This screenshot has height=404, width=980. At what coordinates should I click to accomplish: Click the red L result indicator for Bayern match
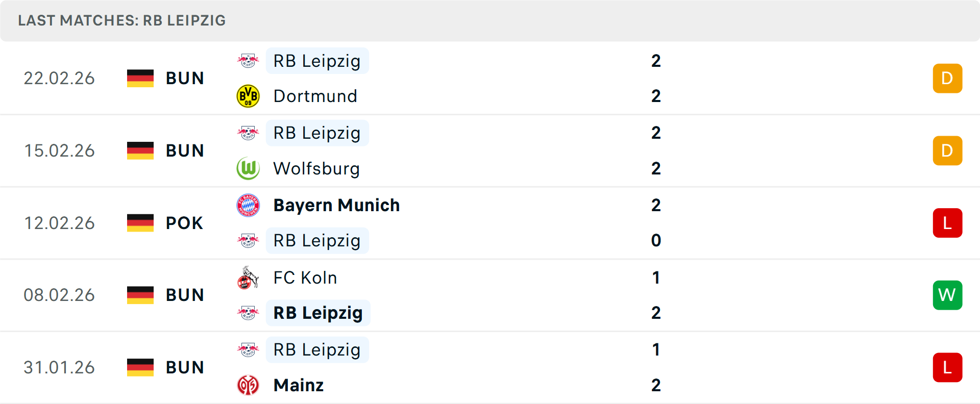[947, 223]
